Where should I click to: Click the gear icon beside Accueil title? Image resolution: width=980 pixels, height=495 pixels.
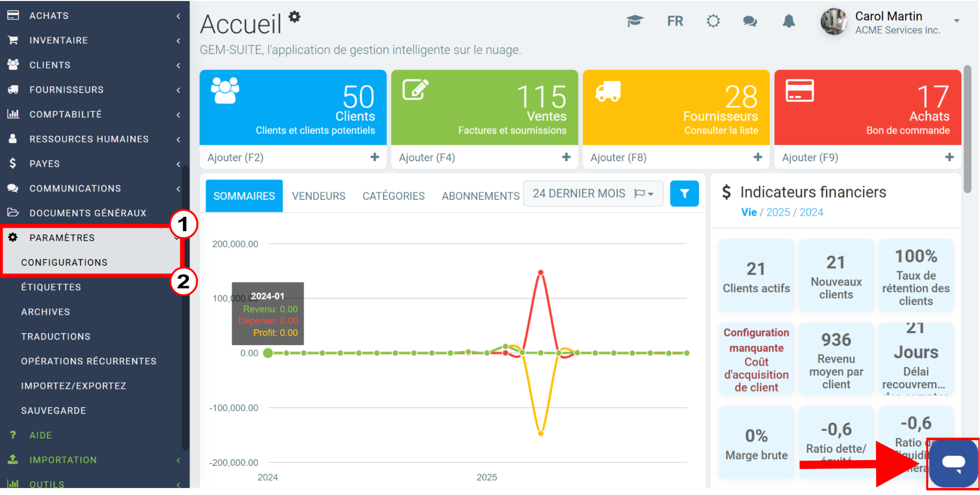pyautogui.click(x=295, y=16)
